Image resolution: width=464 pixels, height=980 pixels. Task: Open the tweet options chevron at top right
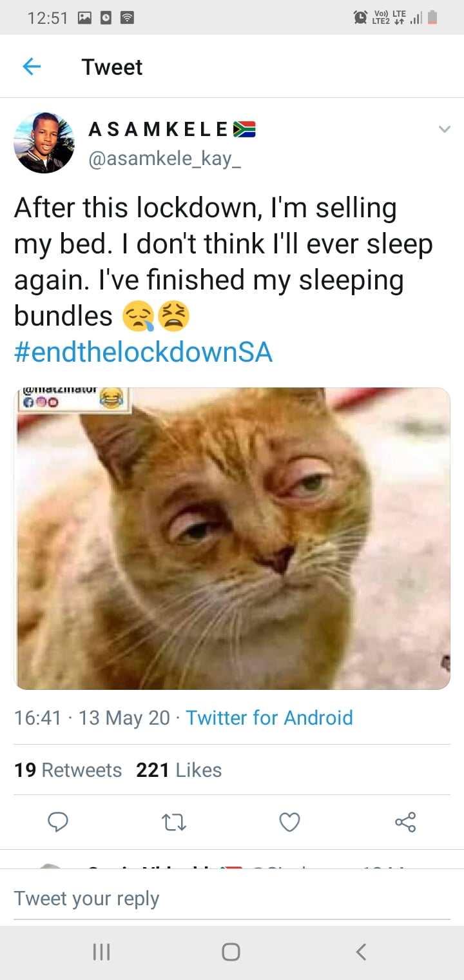pyautogui.click(x=445, y=129)
